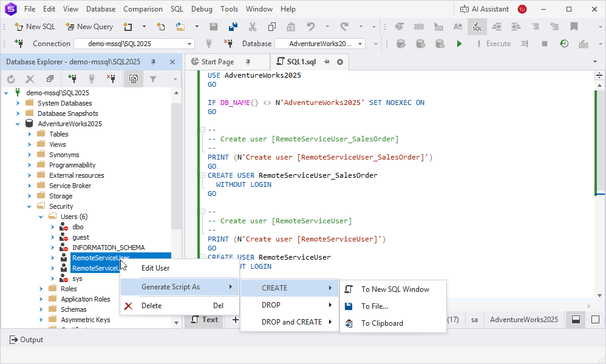606x364 pixels.
Task: Close the SQL1.sql tab
Action: point(339,62)
